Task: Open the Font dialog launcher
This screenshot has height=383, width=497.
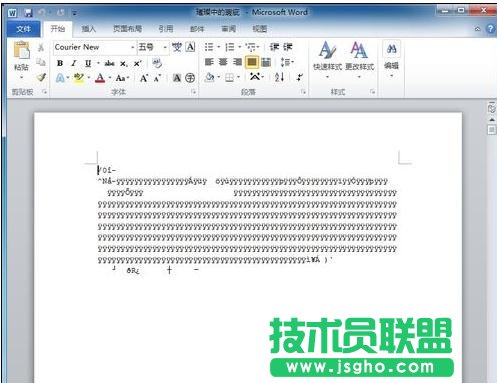Action: point(194,92)
